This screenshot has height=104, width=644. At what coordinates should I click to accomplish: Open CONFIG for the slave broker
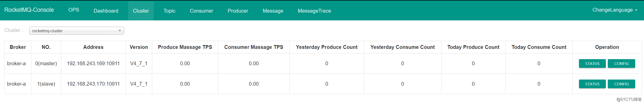621,84
